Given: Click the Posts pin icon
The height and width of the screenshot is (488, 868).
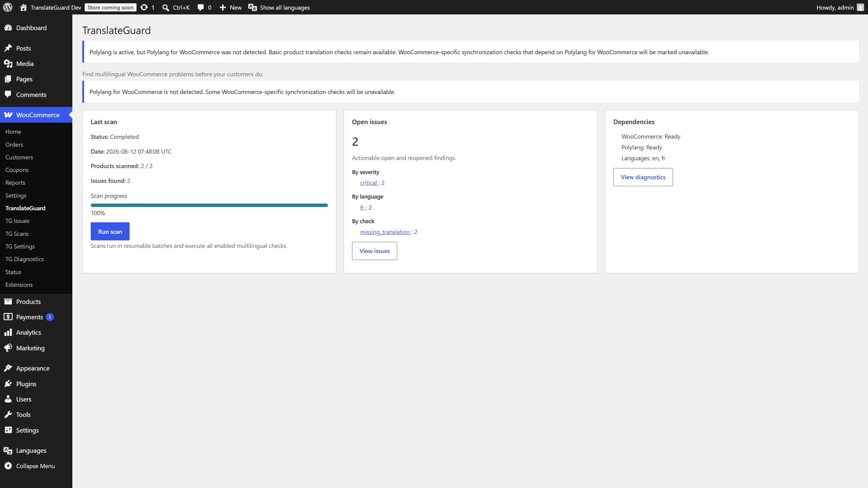Looking at the screenshot, I should click(x=8, y=48).
